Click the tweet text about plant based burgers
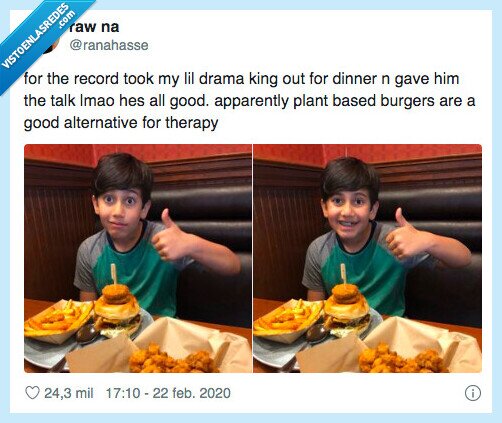This screenshot has height=423, width=502. pyautogui.click(x=249, y=101)
